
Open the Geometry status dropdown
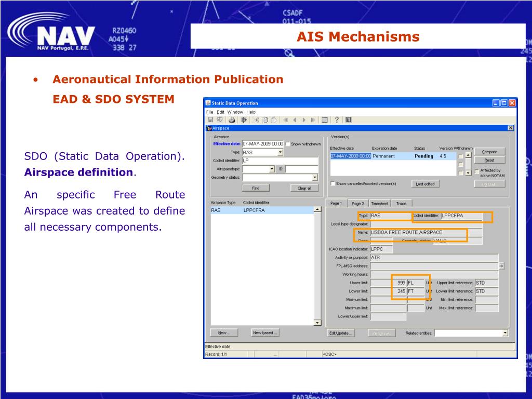315,178
